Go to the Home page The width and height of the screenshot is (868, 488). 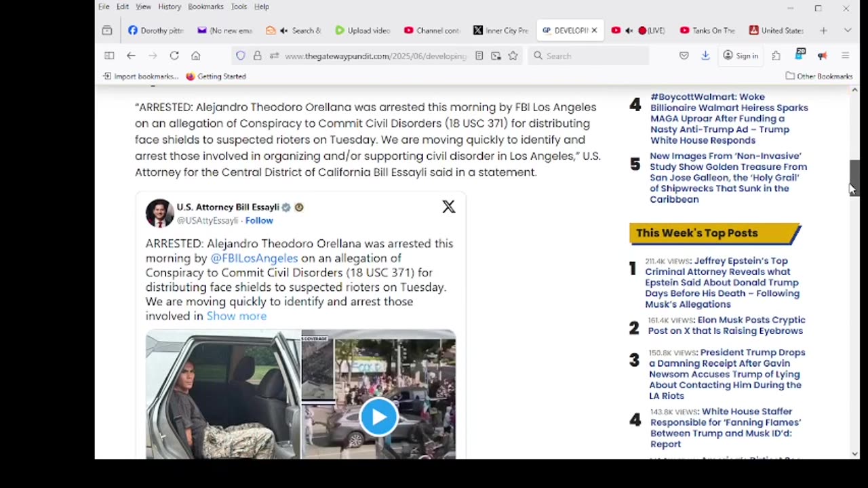pos(196,56)
